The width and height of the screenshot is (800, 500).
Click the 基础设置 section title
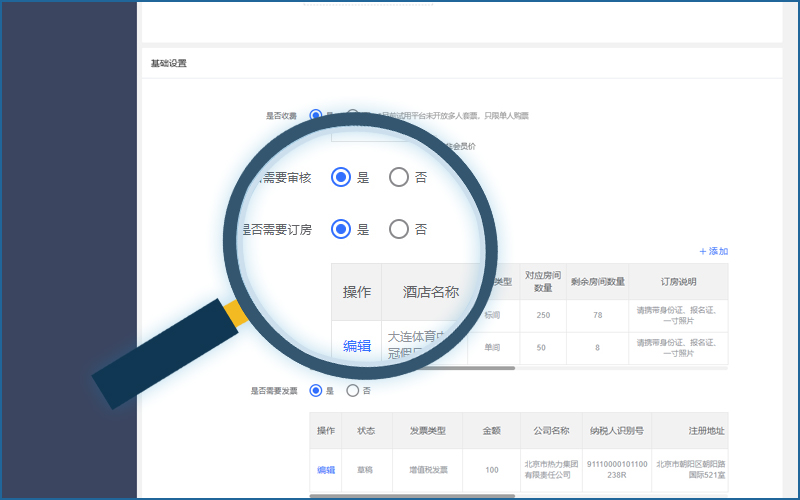point(169,63)
